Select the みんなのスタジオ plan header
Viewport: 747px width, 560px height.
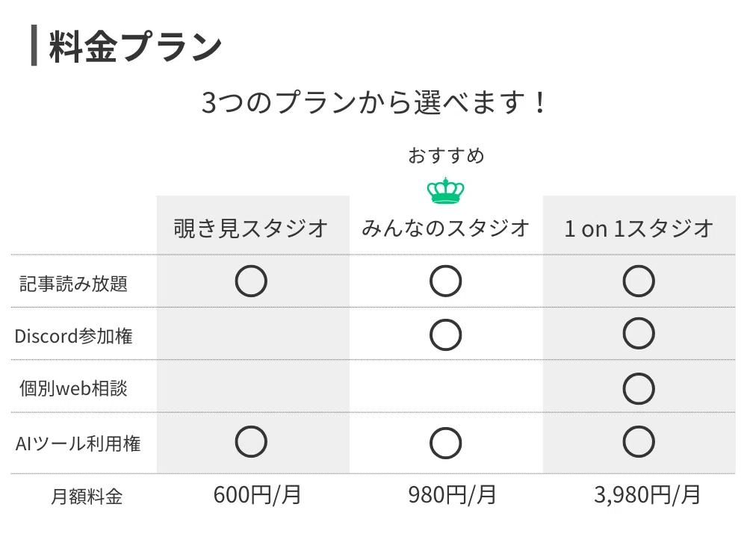[445, 228]
